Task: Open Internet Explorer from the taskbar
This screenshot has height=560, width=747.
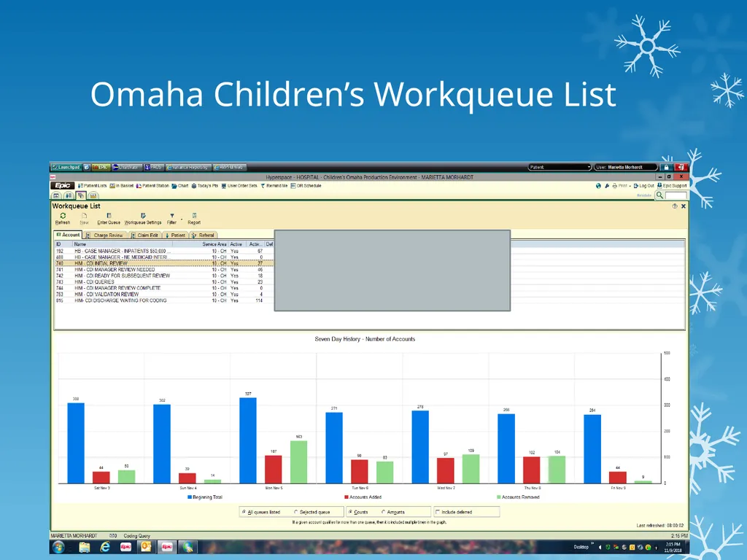Action: click(x=105, y=547)
